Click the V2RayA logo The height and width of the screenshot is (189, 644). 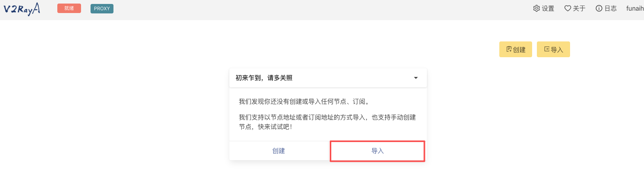click(x=22, y=9)
